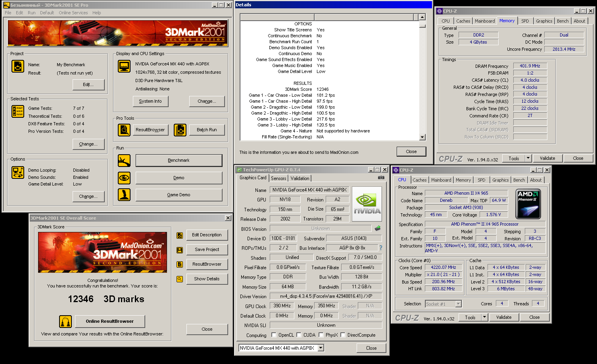Click the CPU-Z Memory window title icon
The width and height of the screenshot is (597, 364).
pos(440,11)
